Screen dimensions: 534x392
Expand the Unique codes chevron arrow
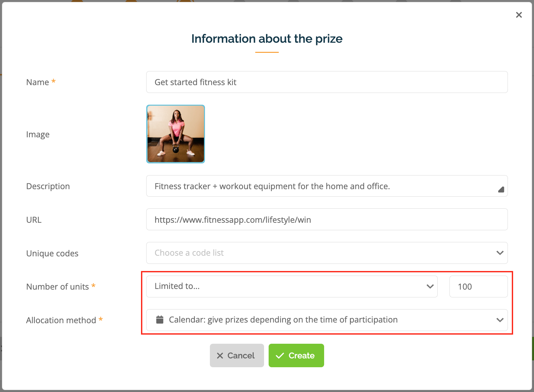(500, 253)
